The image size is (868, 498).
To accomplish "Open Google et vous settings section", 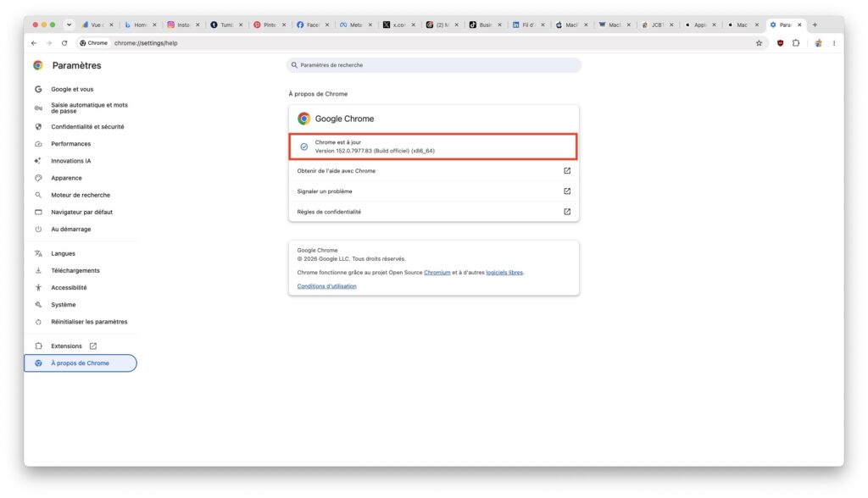I will 73,89.
